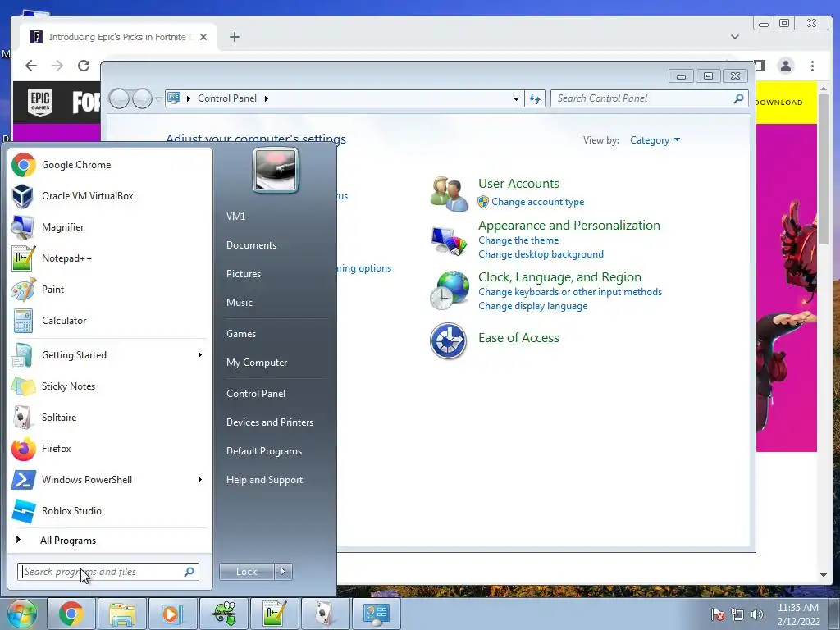Click the Action Center flag tray icon
840x630 pixels.
[x=718, y=614]
